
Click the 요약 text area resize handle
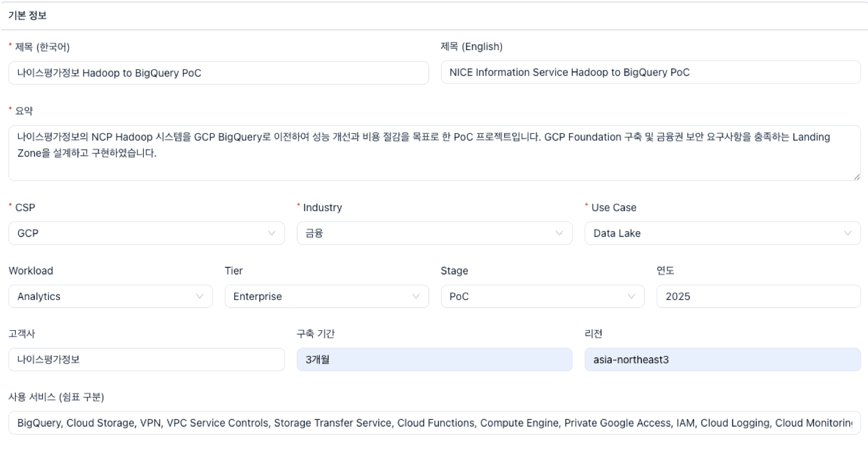(x=857, y=176)
